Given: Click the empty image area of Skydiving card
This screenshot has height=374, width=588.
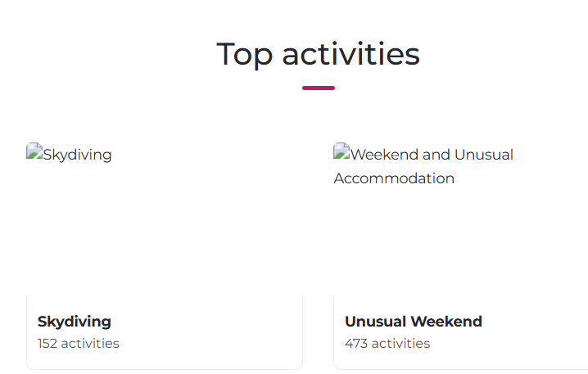Looking at the screenshot, I should coord(164,229).
